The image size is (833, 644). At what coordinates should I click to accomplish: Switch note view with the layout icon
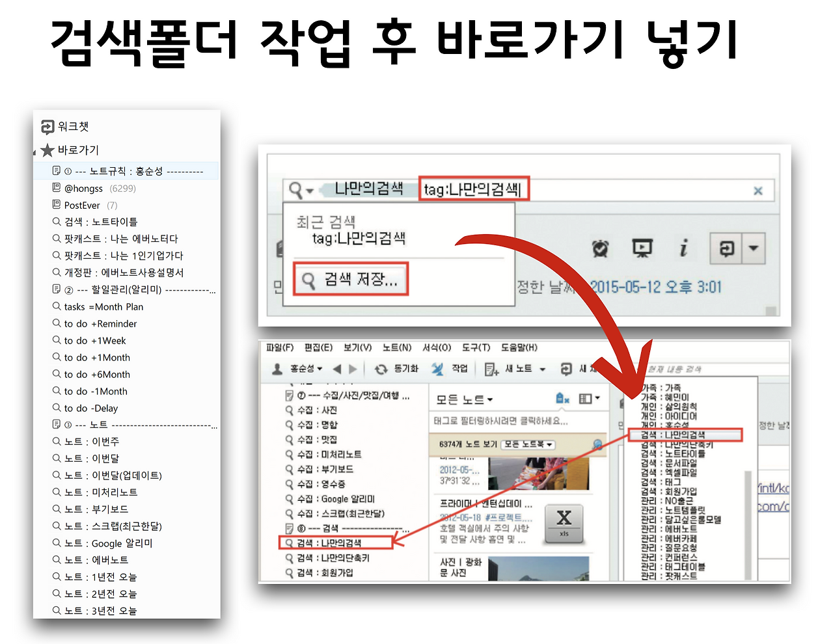(x=586, y=398)
